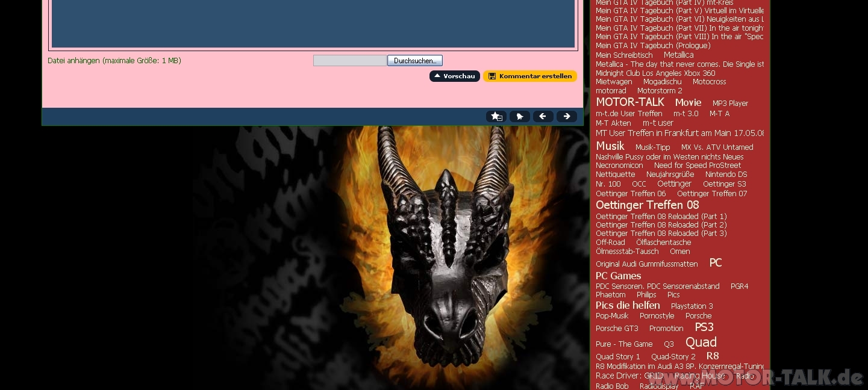Open the m-t 3.0 tag
Screen dimensions: 868x390
coord(686,114)
